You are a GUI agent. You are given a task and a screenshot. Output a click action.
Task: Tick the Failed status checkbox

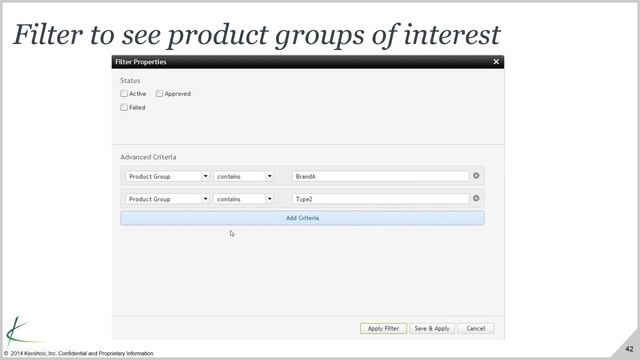click(x=124, y=107)
